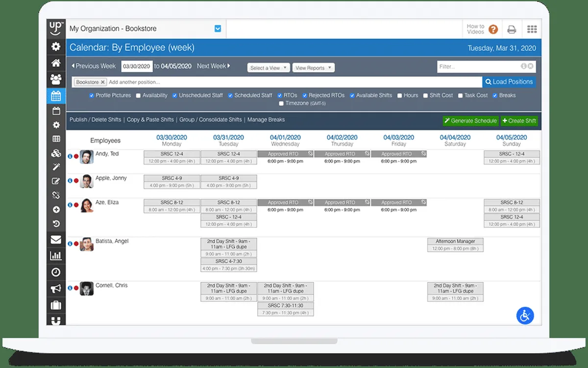
Task: Open the apps grid icon top right
Action: pyautogui.click(x=532, y=29)
